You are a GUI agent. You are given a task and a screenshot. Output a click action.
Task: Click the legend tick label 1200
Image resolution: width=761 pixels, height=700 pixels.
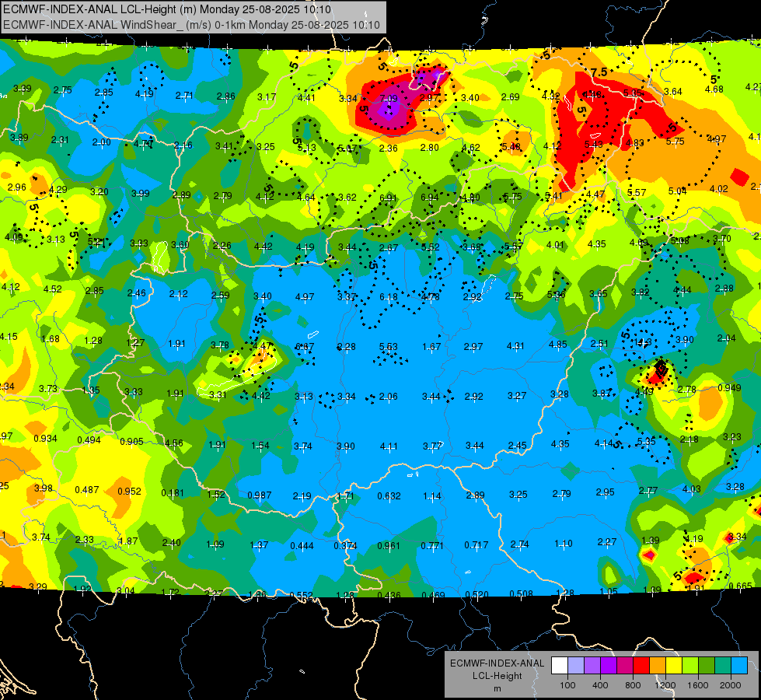pos(665,685)
